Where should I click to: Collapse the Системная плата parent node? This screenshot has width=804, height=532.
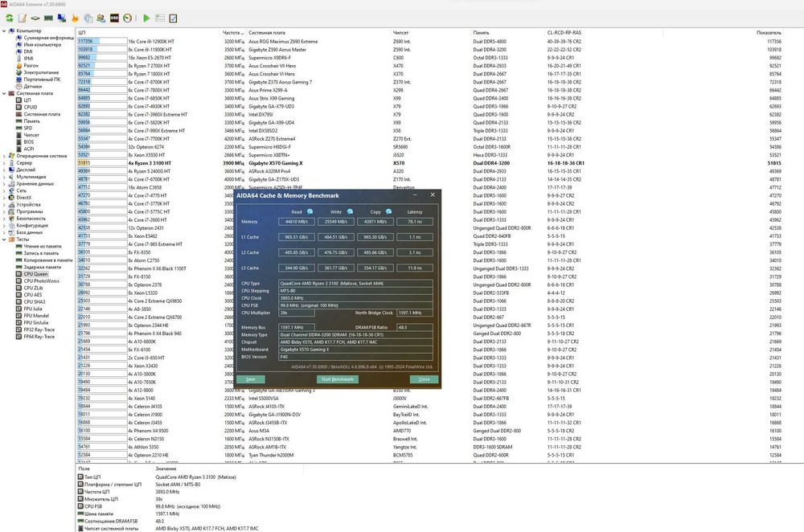[4, 93]
